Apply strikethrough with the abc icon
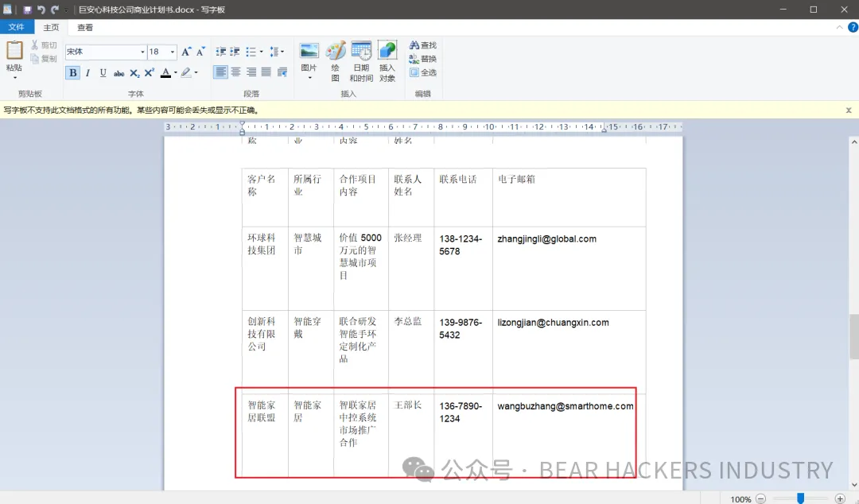The width and height of the screenshot is (859, 504). [x=119, y=73]
